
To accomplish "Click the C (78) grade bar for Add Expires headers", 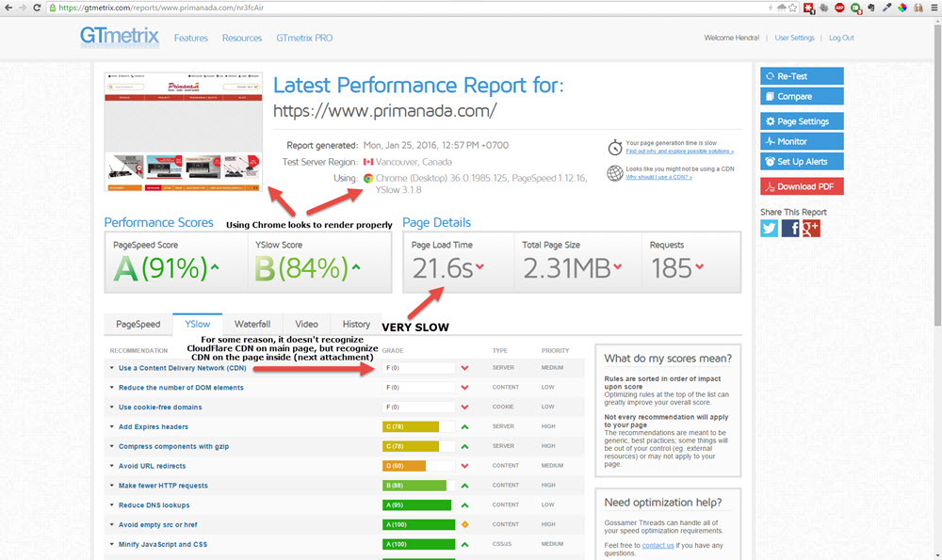I will (418, 426).
